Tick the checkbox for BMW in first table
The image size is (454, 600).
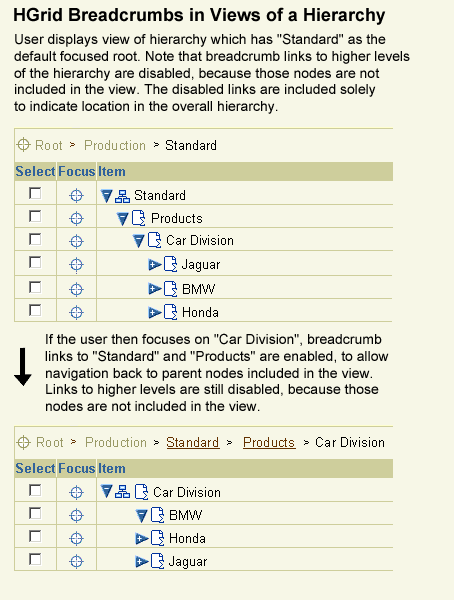point(35,287)
